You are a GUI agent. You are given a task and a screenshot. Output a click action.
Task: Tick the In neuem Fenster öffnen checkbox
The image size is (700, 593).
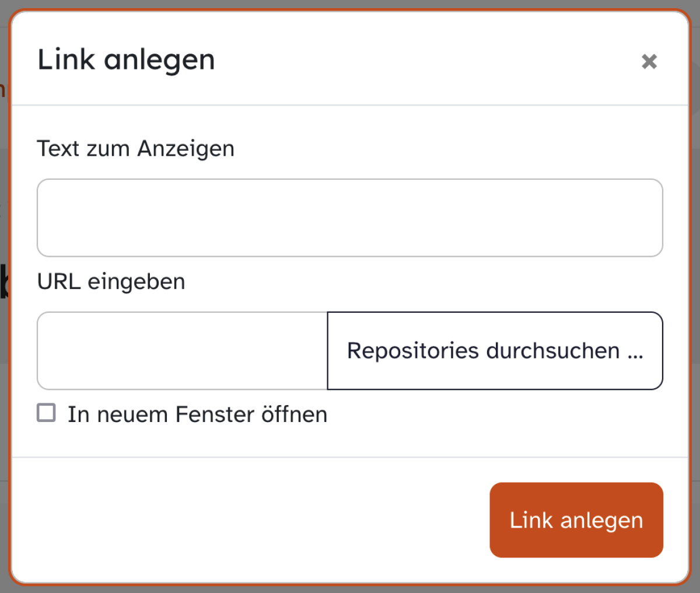[46, 413]
